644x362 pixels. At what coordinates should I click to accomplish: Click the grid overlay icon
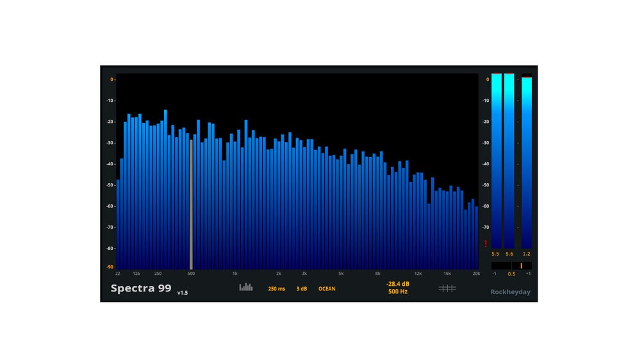447,288
